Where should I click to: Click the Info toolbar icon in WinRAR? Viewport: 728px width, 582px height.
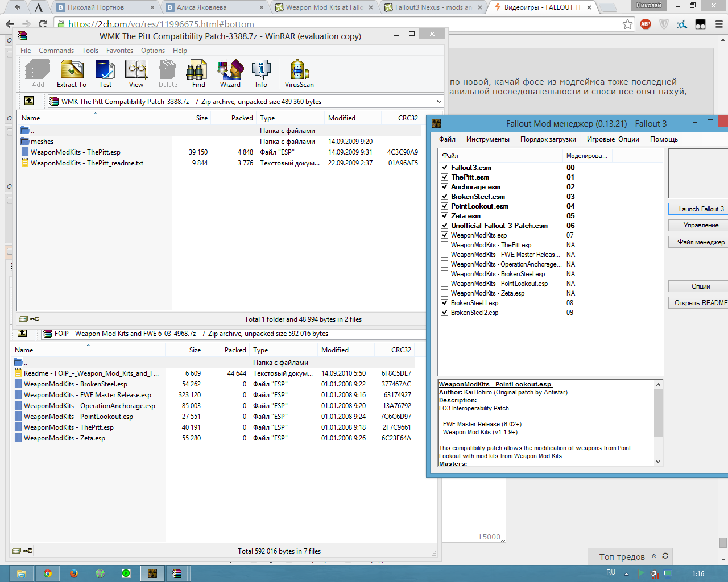(x=261, y=74)
